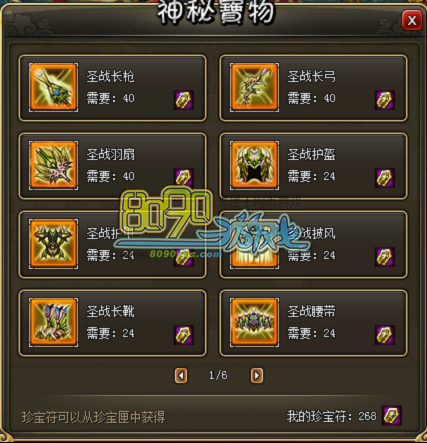Open the 圣战披风 cloak item card
The width and height of the screenshot is (427, 443).
(x=313, y=244)
